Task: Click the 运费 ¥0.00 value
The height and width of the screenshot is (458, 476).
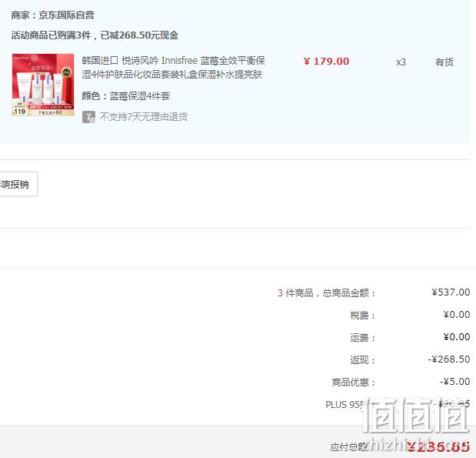Action: tap(457, 336)
